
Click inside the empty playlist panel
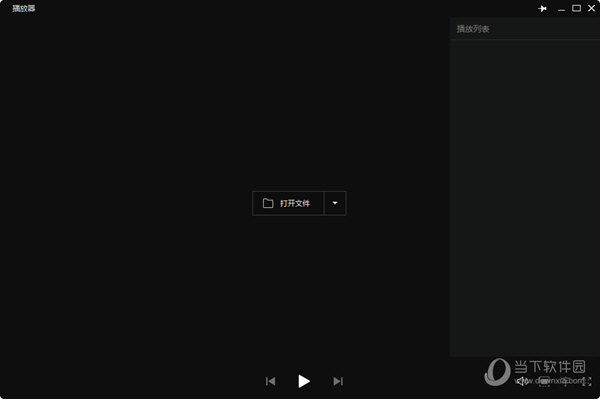[525, 197]
